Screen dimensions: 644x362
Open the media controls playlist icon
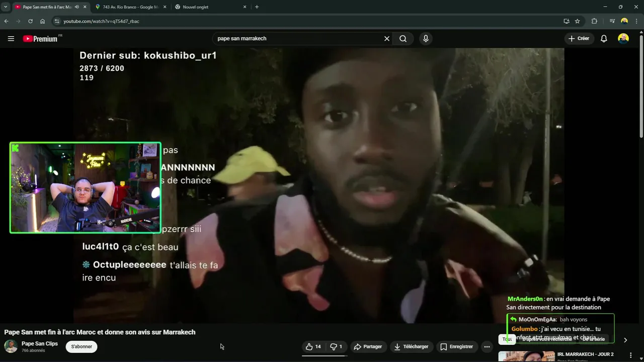(612, 21)
